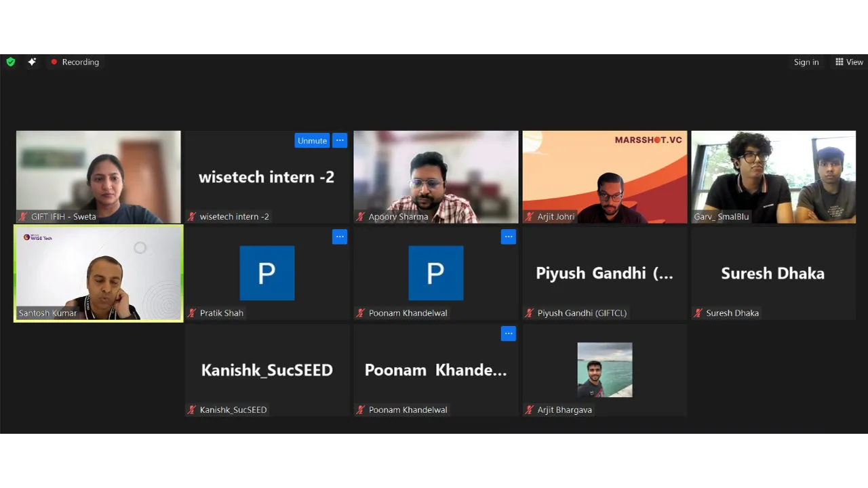Open the AI Companion sparkle icon
The width and height of the screenshot is (868, 488).
32,62
